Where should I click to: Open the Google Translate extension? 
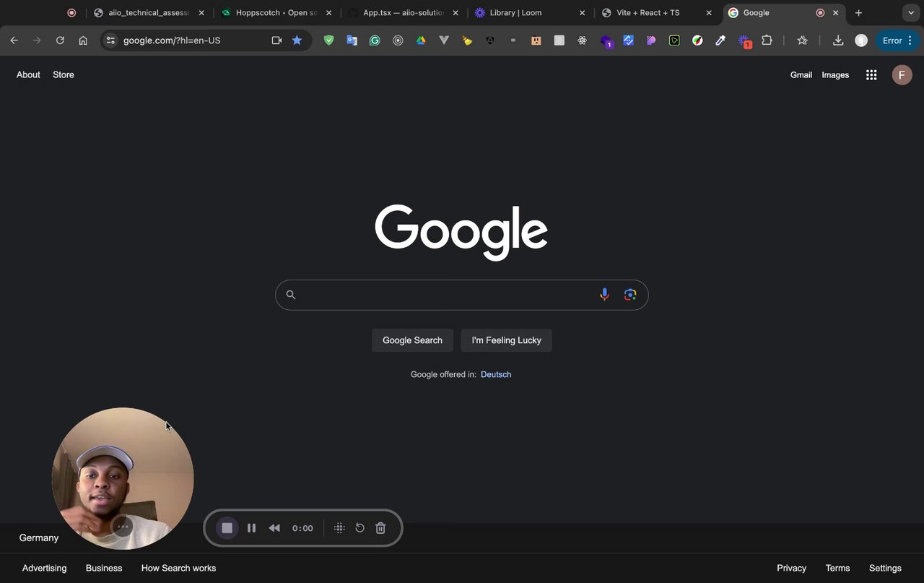click(x=352, y=40)
